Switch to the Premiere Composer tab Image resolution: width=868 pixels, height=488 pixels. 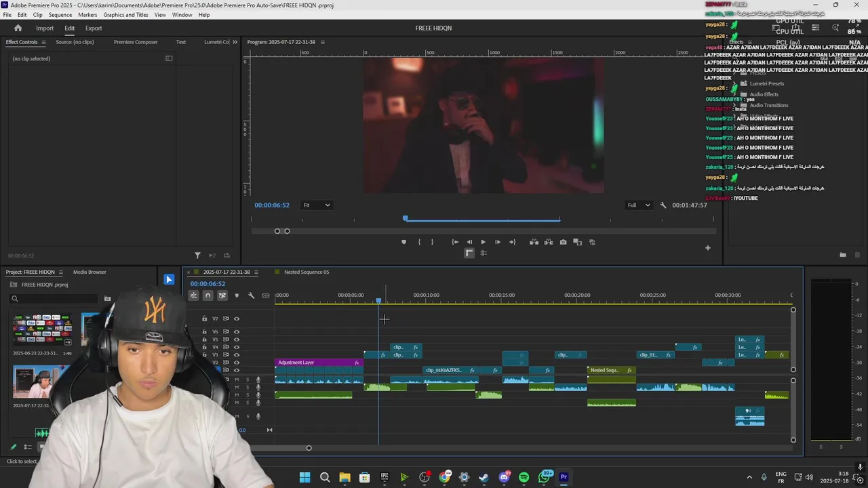[136, 42]
